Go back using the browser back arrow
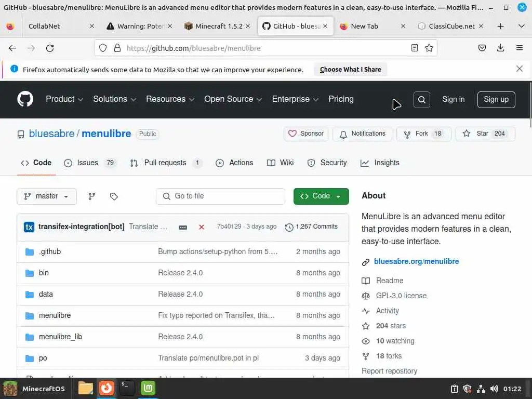Viewport: 532px width, 399px height. [x=12, y=48]
